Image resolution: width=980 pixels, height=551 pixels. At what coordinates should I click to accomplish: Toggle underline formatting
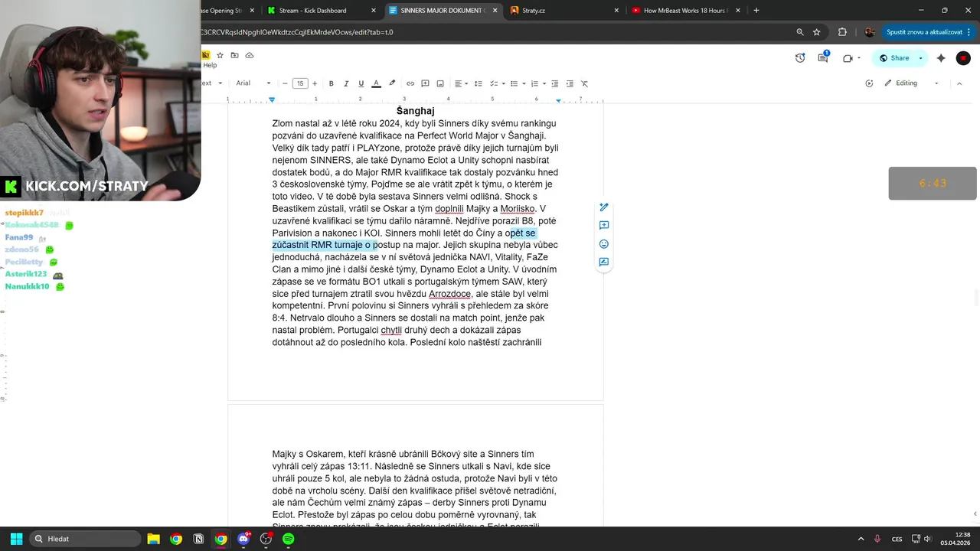click(x=361, y=83)
